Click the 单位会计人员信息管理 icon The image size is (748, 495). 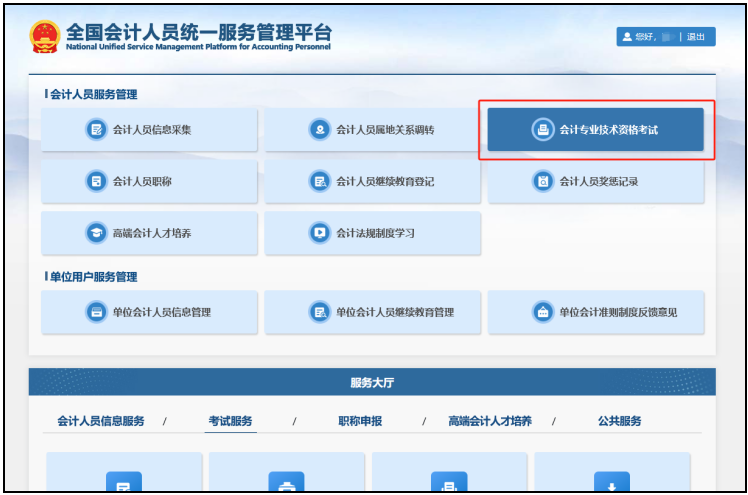pyautogui.click(x=96, y=312)
